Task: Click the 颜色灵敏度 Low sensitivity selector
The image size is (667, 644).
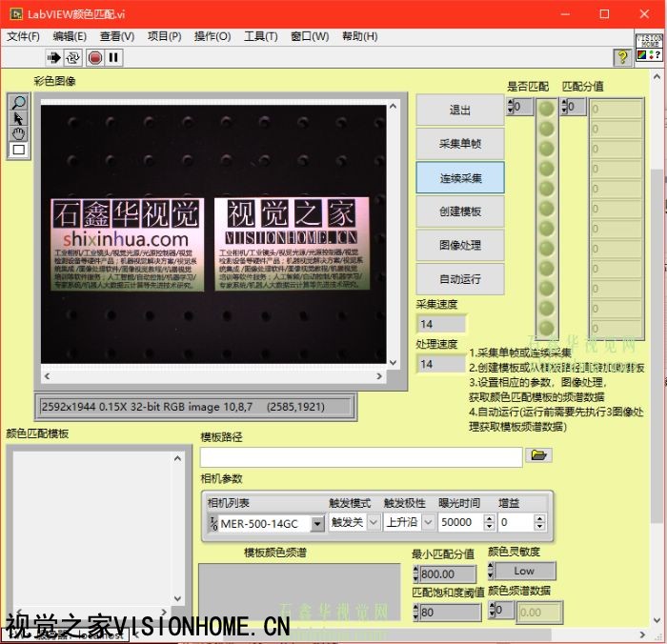Action: (523, 571)
